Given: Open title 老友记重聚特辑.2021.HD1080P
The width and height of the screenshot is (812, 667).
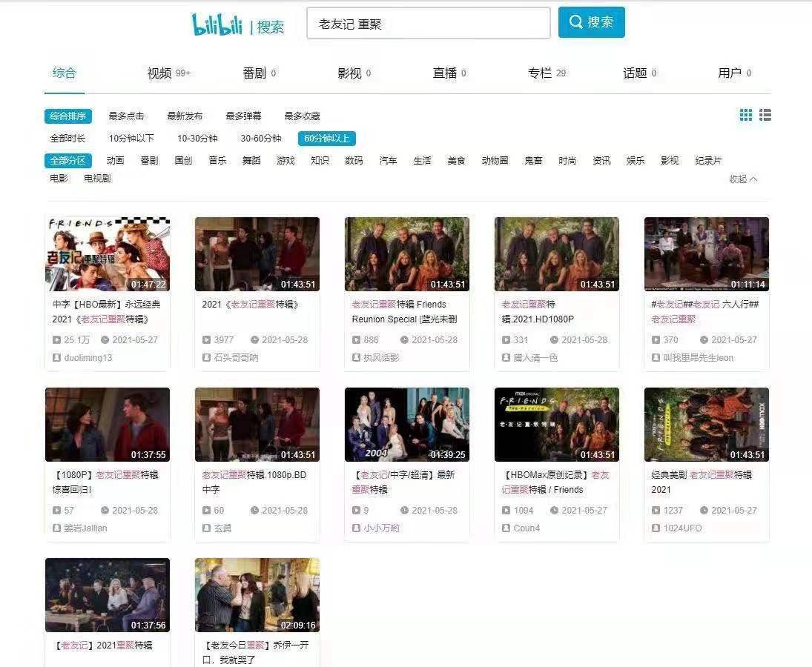Looking at the screenshot, I should click(538, 311).
